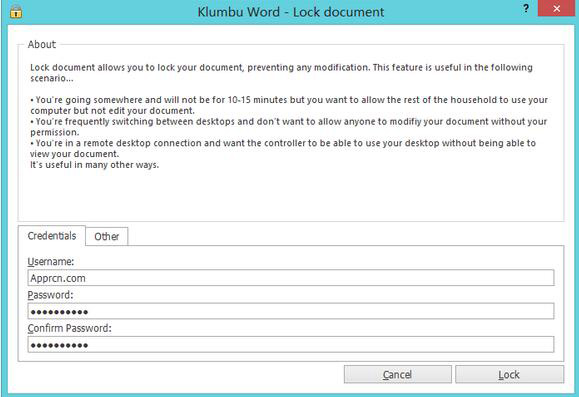Click the Cancel button
This screenshot has height=397, width=579.
pyautogui.click(x=397, y=374)
